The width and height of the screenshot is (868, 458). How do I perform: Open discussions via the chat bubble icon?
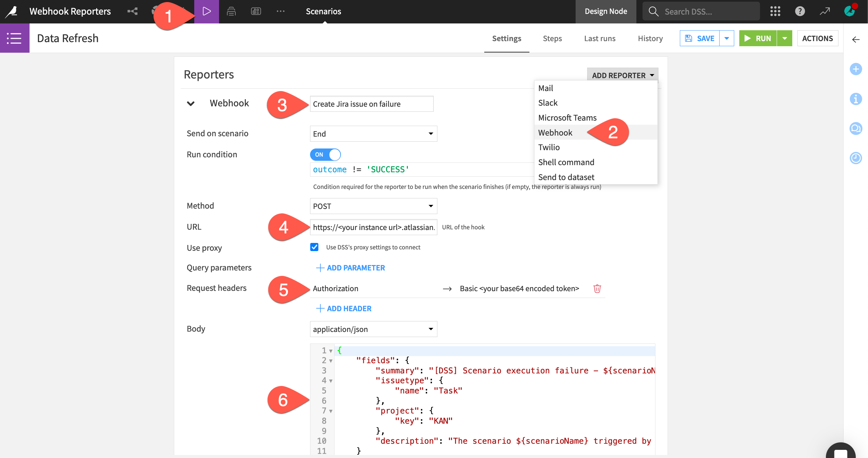tap(856, 128)
